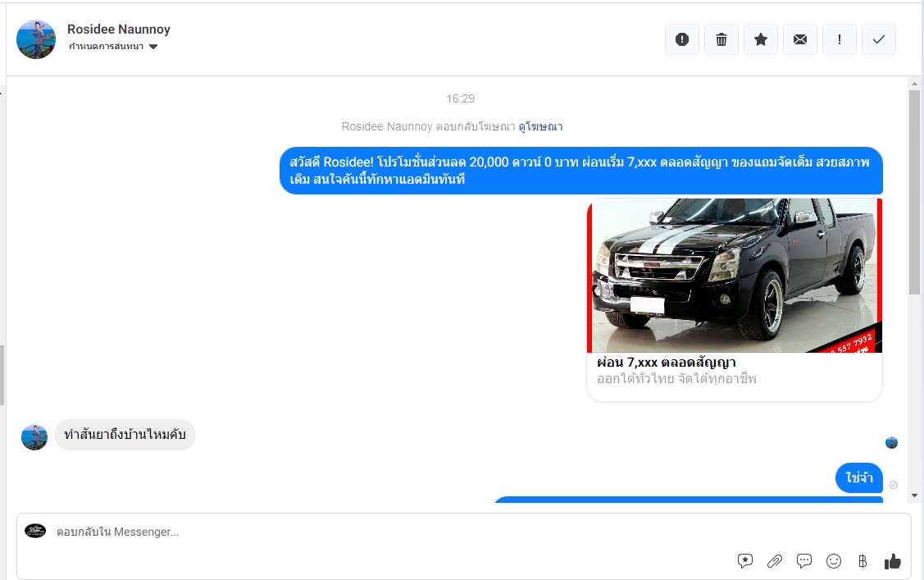Viewport: 924px width, 580px height.
Task: Mark conversation unread with envelope icon
Action: 800,39
